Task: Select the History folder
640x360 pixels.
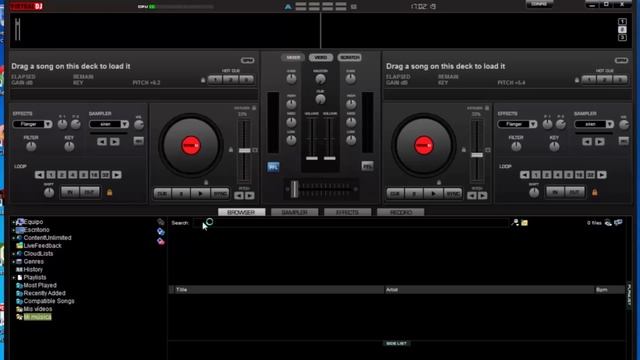Action: pos(33,270)
